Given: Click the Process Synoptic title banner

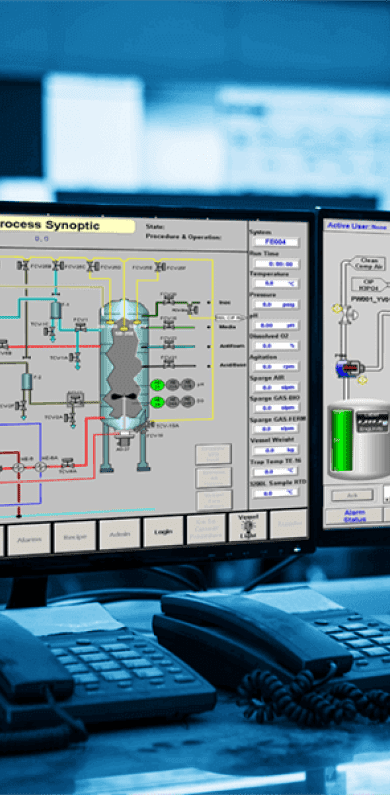Looking at the screenshot, I should click(x=67, y=226).
